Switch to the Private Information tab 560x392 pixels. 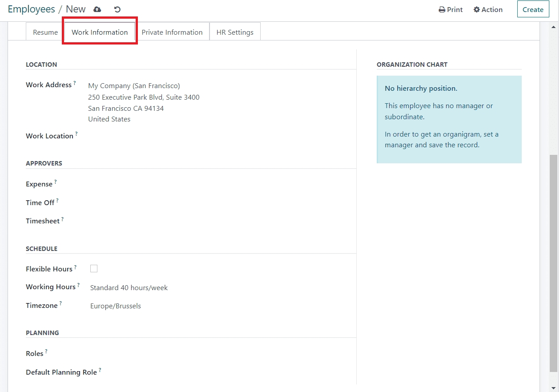[172, 32]
